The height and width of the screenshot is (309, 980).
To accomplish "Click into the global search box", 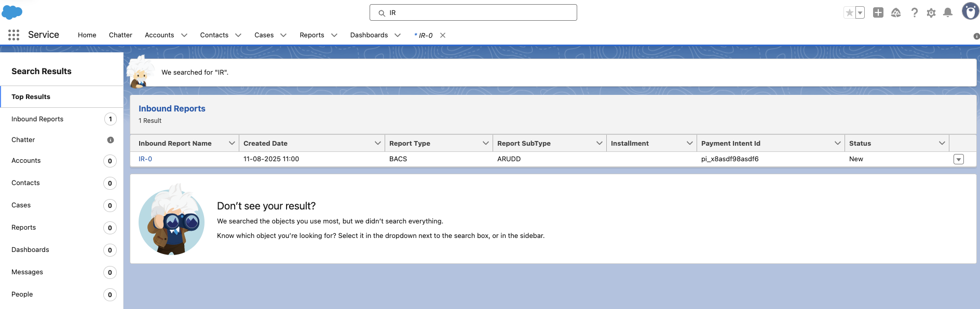I will pos(473,12).
